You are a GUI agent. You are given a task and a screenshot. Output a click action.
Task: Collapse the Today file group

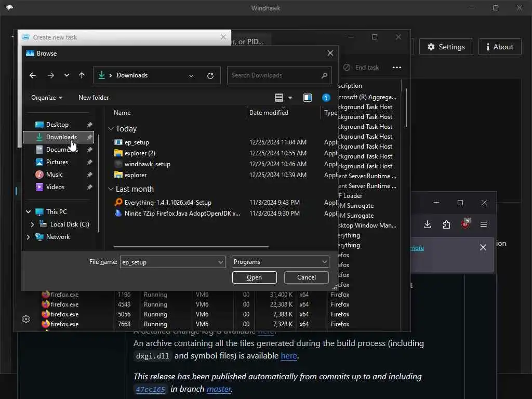111,129
